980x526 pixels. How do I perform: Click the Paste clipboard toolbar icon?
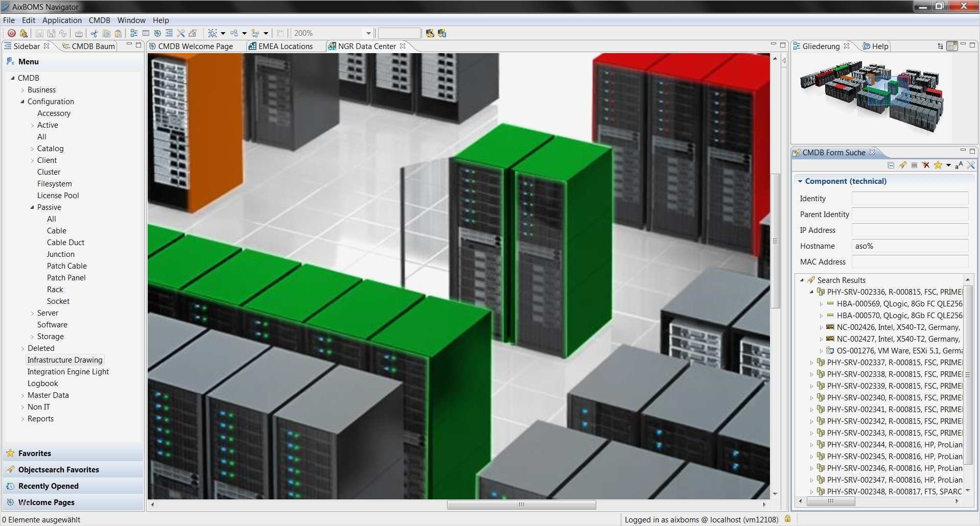[x=118, y=33]
